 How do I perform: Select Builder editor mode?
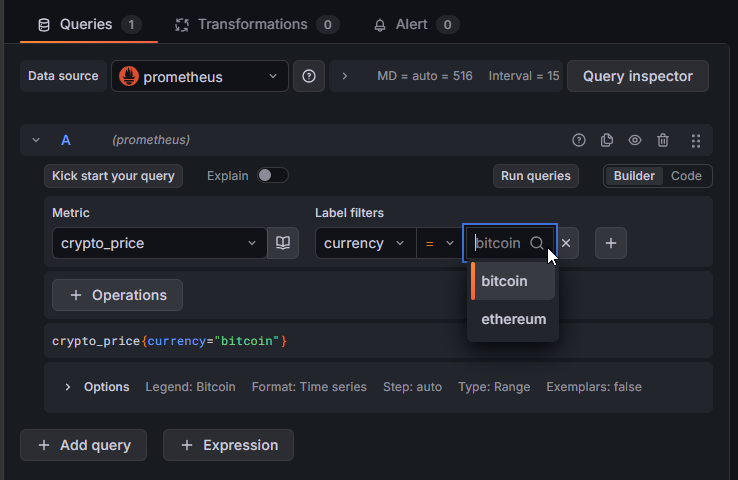tap(634, 176)
